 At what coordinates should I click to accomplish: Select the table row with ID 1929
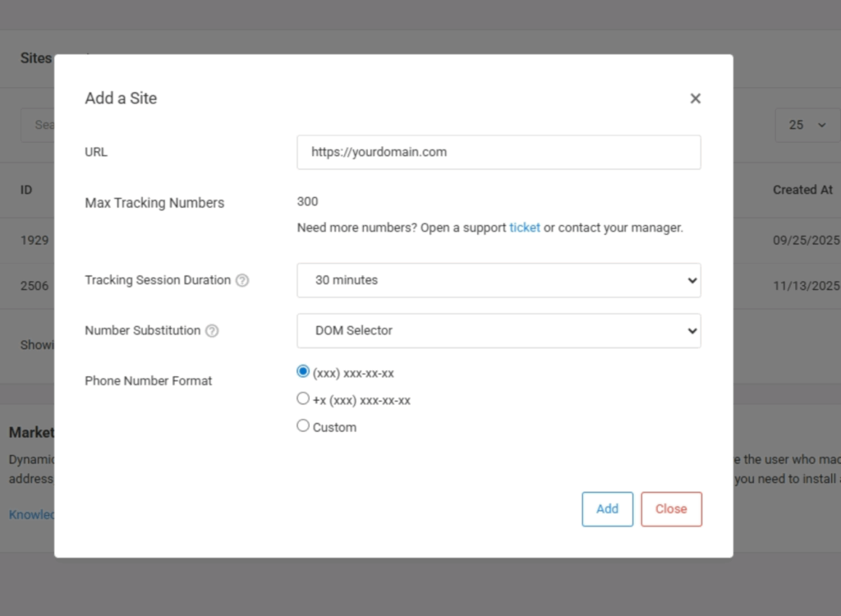tap(34, 241)
